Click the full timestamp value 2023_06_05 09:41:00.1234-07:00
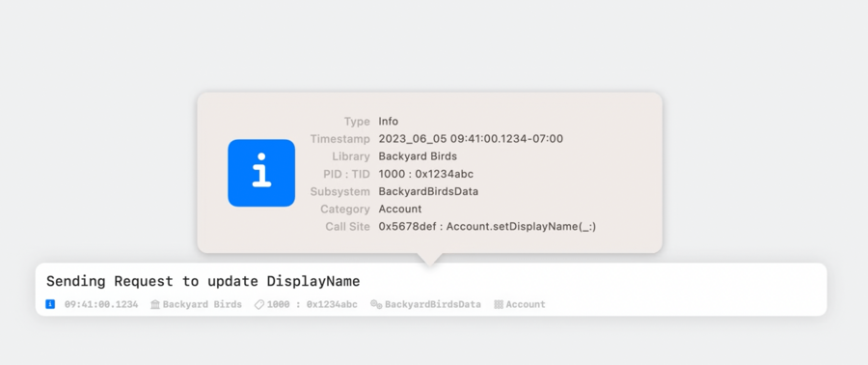Viewport: 868px width, 365px height. pos(471,139)
